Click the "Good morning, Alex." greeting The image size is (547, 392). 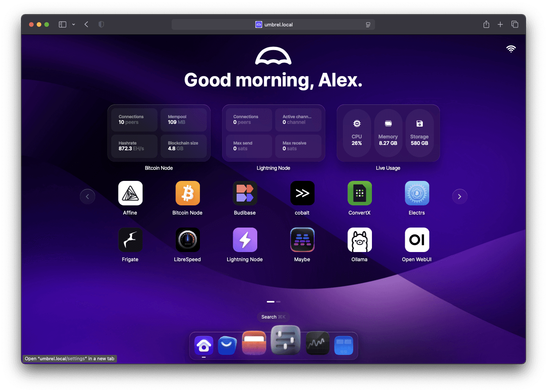[273, 80]
